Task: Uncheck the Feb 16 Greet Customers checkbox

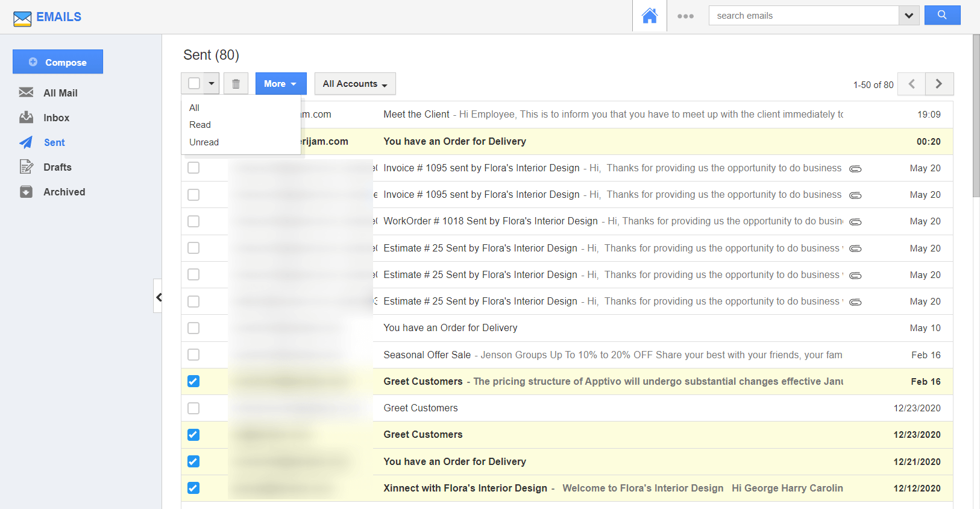Action: pos(193,381)
